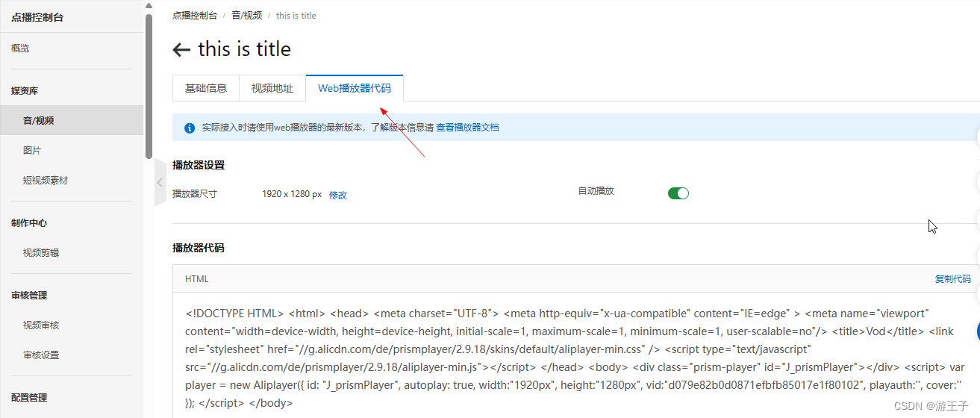Click the 播放器设置 heading
Image resolution: width=980 pixels, height=418 pixels.
coord(199,165)
